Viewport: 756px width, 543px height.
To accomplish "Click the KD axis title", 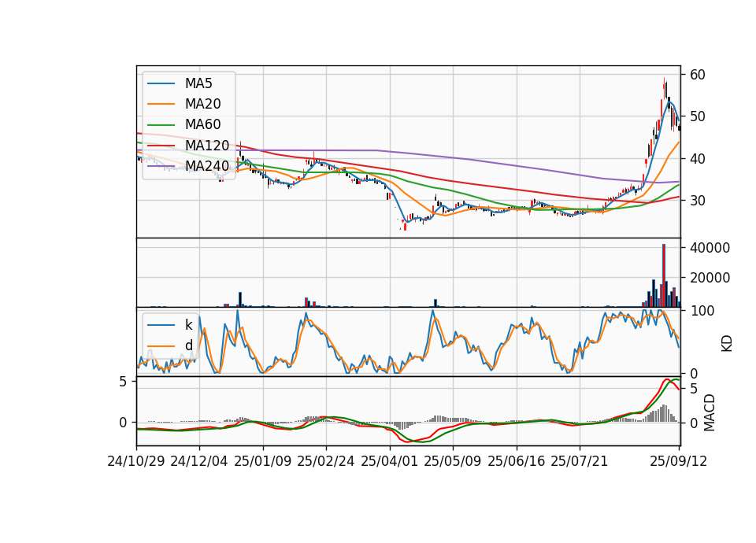I will point(727,344).
